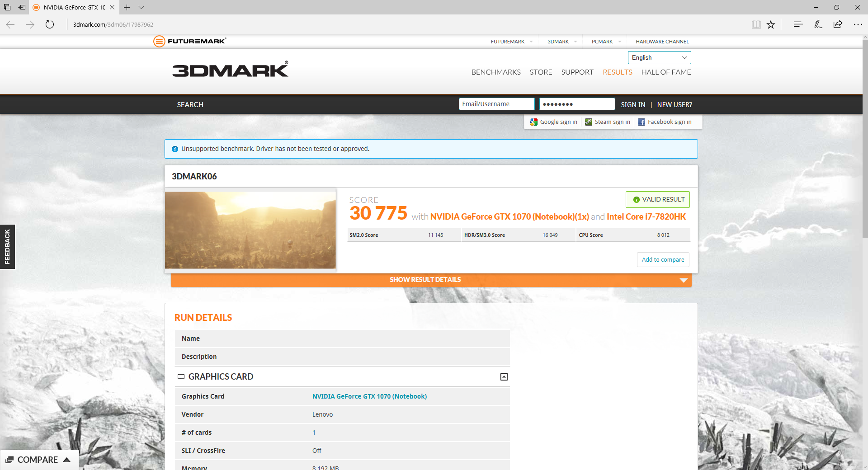Click the SIGN IN button
Screen dimensions: 868x470
pyautogui.click(x=633, y=104)
